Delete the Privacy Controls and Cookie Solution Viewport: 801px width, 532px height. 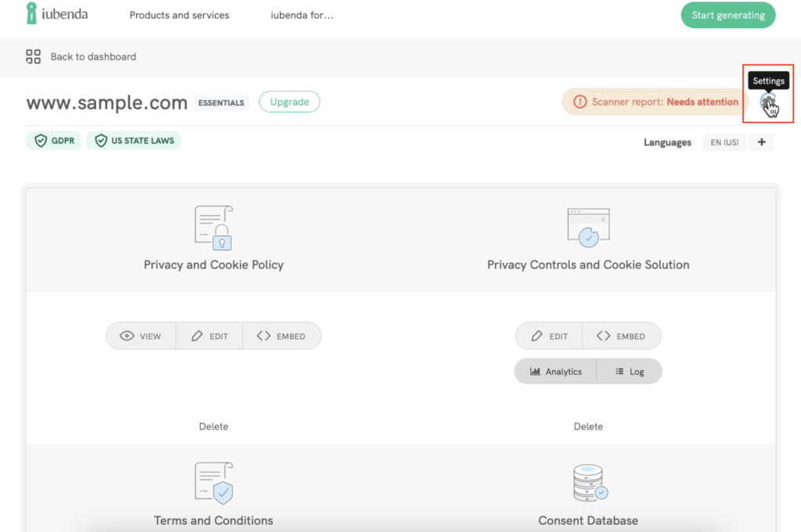(x=588, y=426)
